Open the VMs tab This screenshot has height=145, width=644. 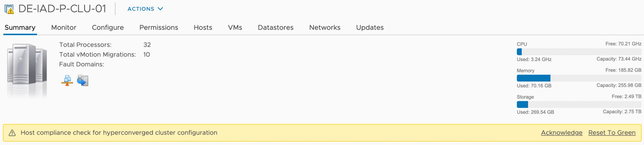[235, 27]
